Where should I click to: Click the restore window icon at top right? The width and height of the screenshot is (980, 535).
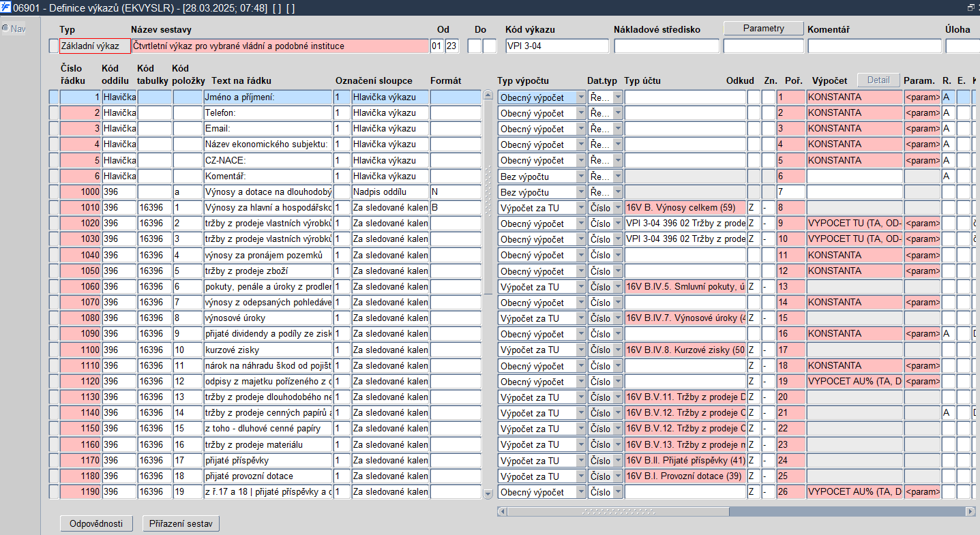click(970, 7)
